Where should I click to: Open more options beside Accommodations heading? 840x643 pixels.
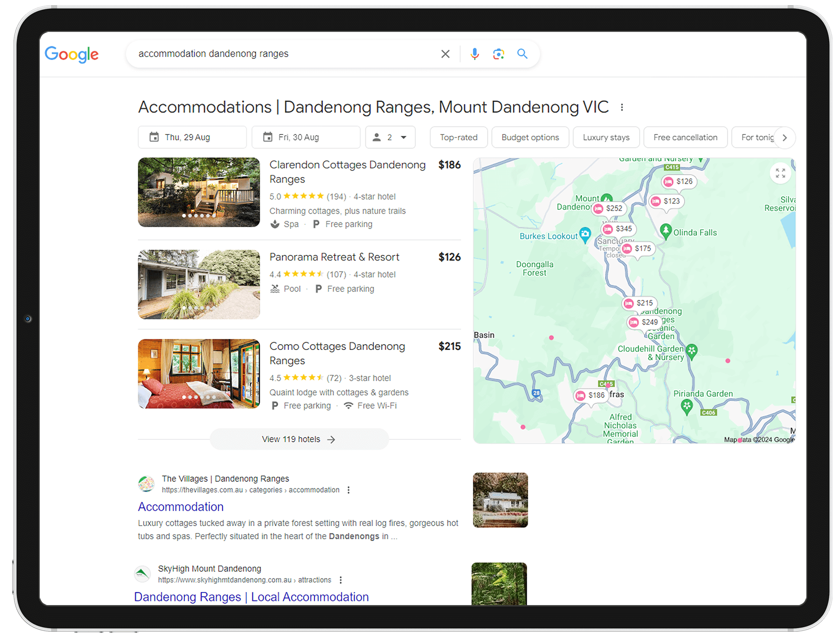[x=622, y=107]
